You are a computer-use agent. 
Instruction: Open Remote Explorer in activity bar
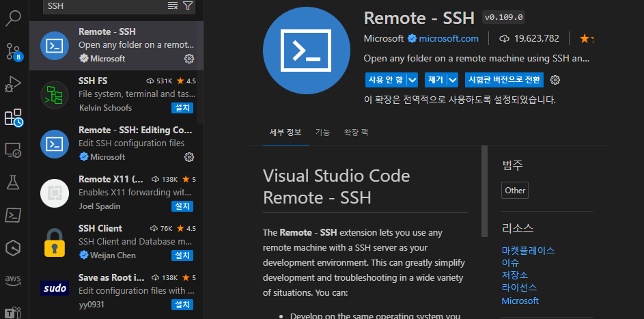click(13, 150)
